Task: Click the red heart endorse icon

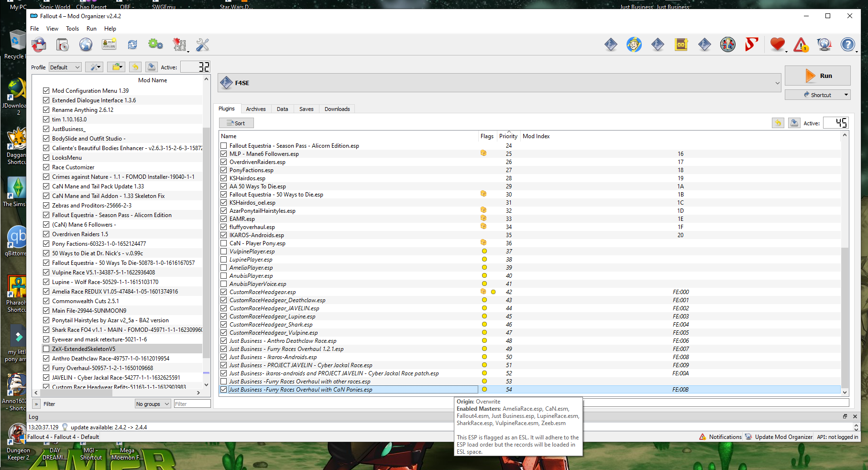Action: point(778,45)
